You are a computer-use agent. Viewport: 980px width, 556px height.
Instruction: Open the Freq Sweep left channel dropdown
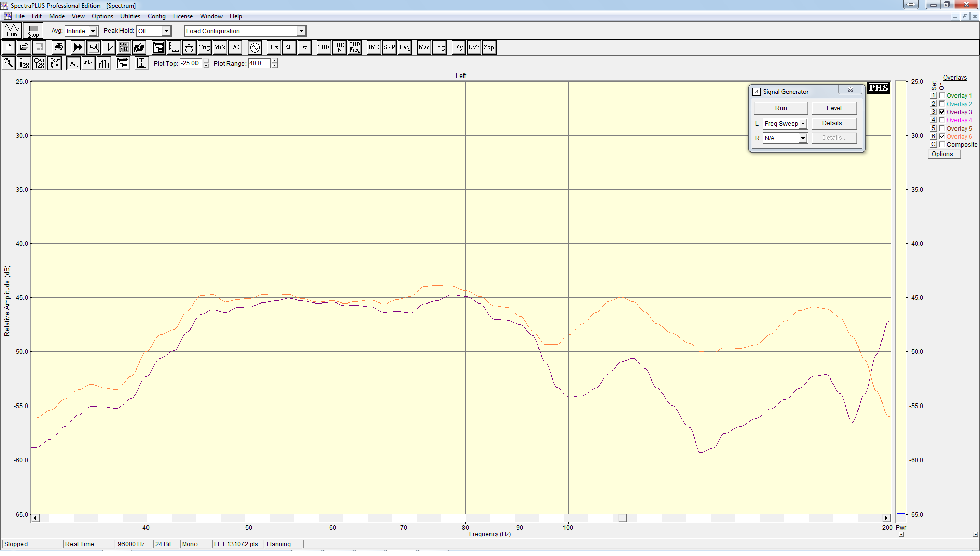click(x=803, y=124)
